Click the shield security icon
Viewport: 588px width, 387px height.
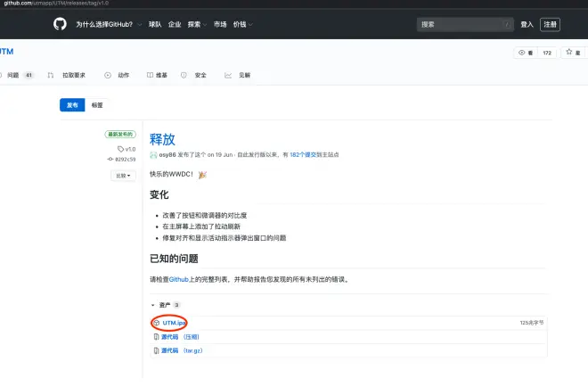click(184, 75)
